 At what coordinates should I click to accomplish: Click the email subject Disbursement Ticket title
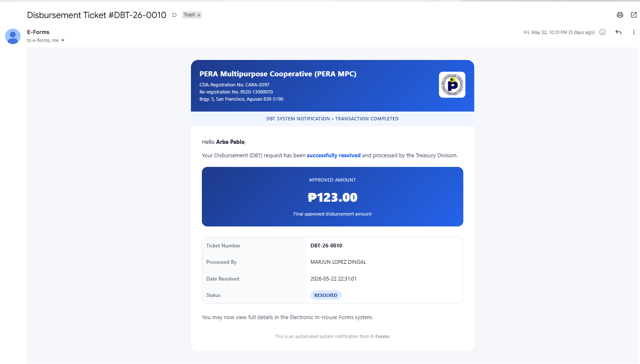[97, 15]
